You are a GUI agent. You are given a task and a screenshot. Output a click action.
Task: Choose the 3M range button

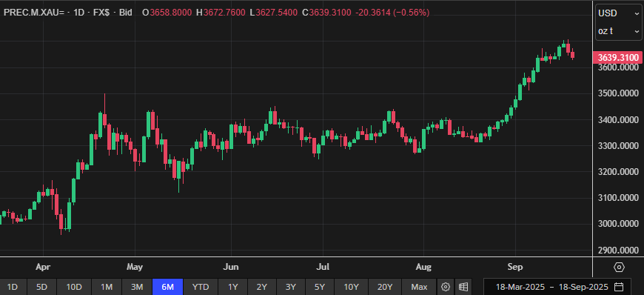pos(137,287)
